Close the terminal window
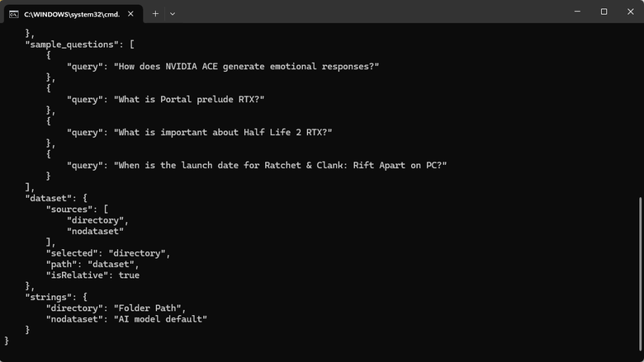Image resolution: width=644 pixels, height=362 pixels. pyautogui.click(x=631, y=12)
